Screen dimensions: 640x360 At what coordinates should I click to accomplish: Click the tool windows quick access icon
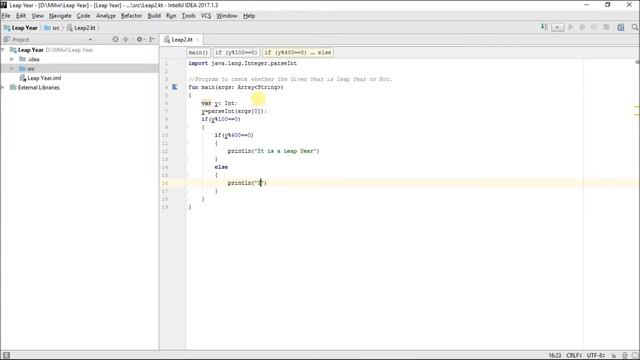(x=6, y=355)
